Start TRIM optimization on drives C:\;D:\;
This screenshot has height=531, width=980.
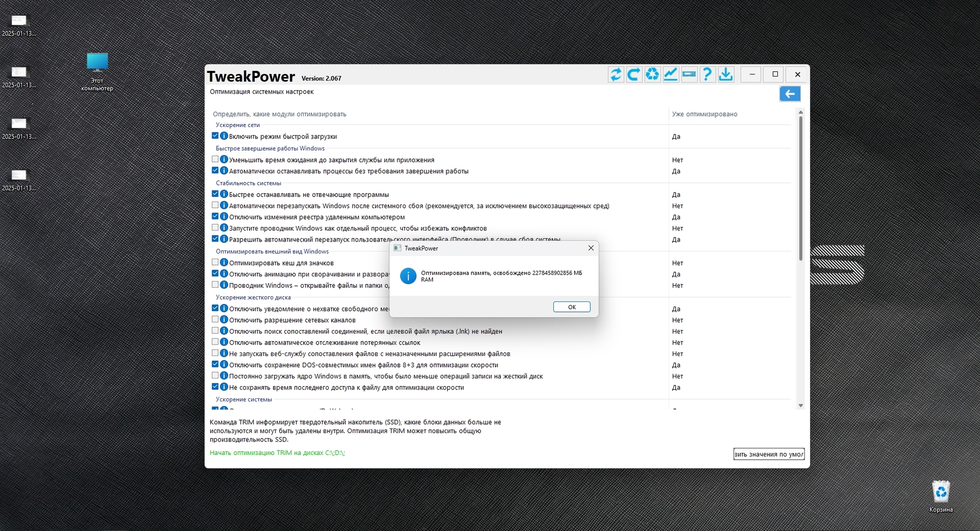(277, 453)
